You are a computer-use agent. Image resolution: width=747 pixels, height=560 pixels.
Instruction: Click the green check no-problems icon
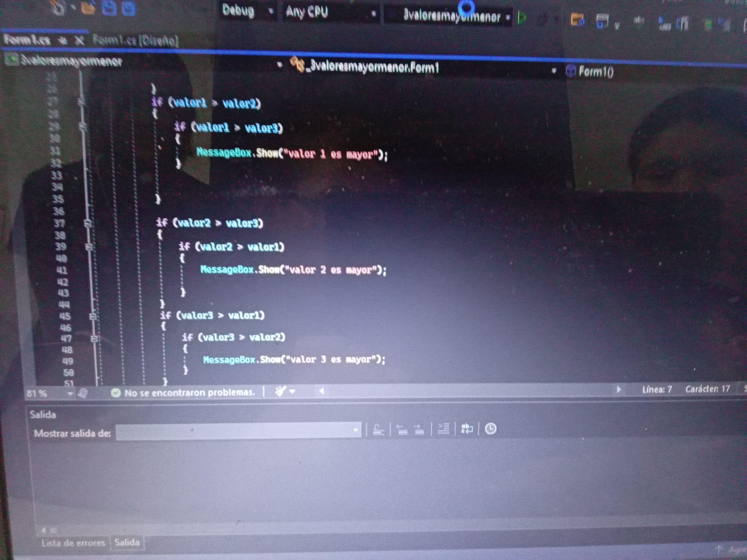point(116,393)
